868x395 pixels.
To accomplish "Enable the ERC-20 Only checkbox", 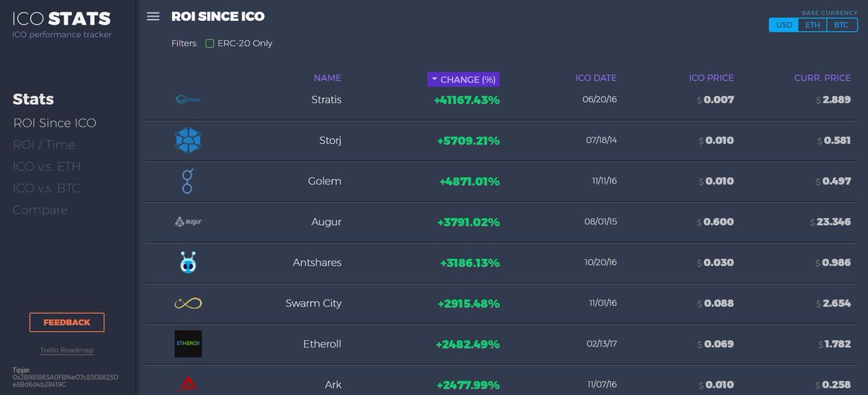I will tap(210, 43).
